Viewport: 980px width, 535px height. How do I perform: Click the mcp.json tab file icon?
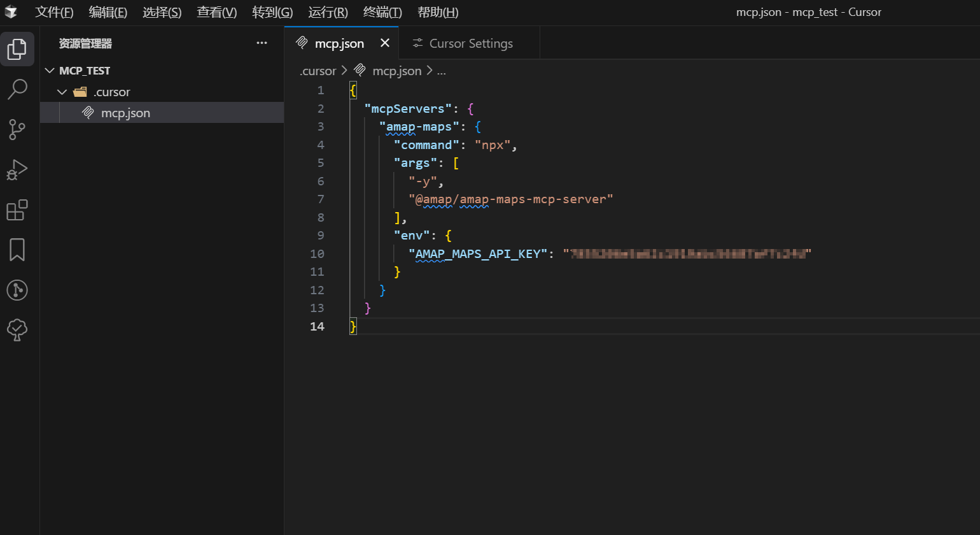(302, 43)
